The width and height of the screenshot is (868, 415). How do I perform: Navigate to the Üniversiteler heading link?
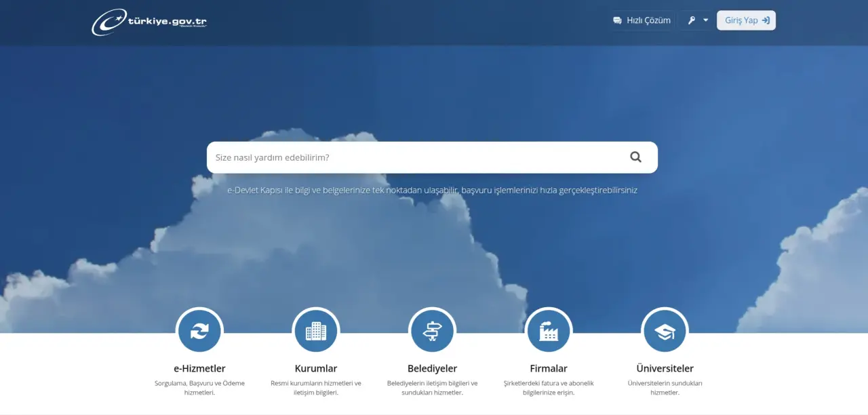coord(665,369)
